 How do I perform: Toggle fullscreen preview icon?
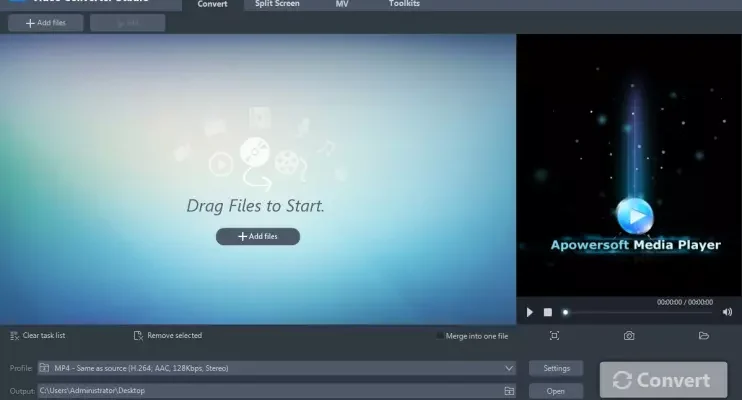(x=554, y=336)
